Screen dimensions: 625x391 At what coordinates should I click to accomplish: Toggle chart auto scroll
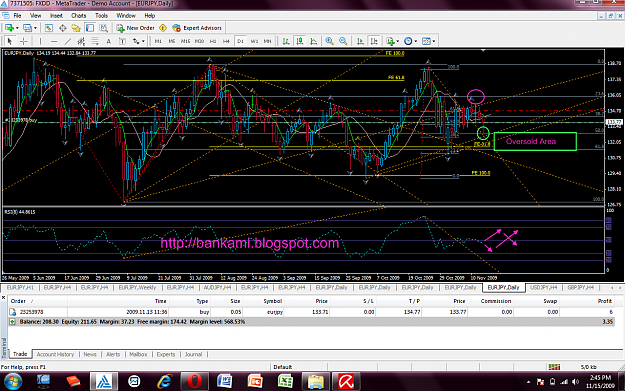coord(360,41)
